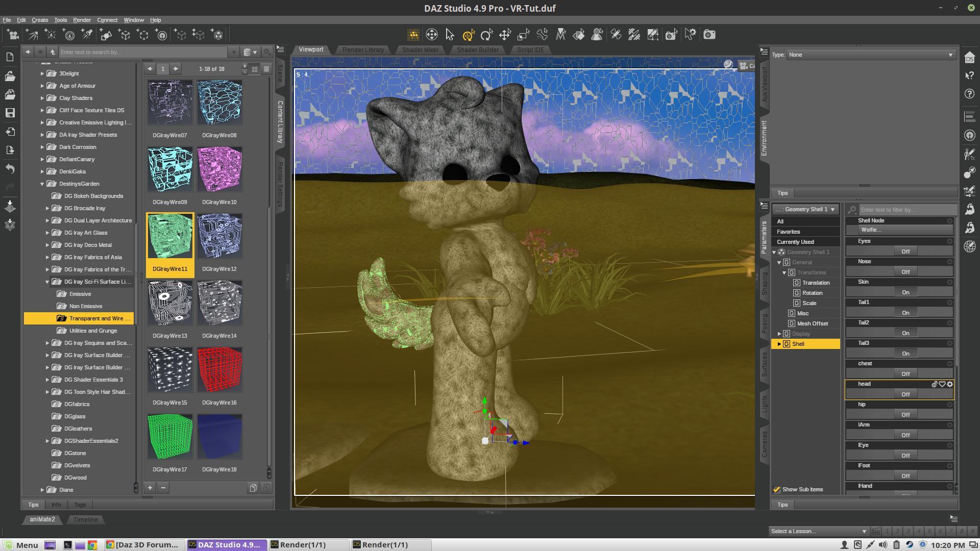Collapse the DestinysGarden folder
980x551 pixels.
(42, 184)
